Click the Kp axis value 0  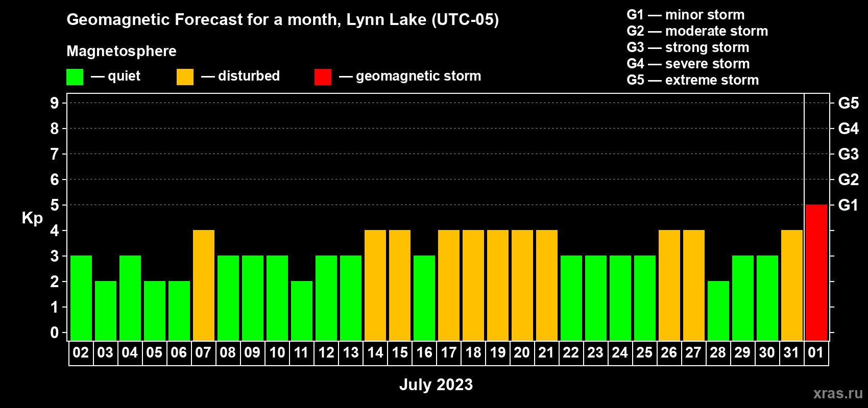click(55, 333)
